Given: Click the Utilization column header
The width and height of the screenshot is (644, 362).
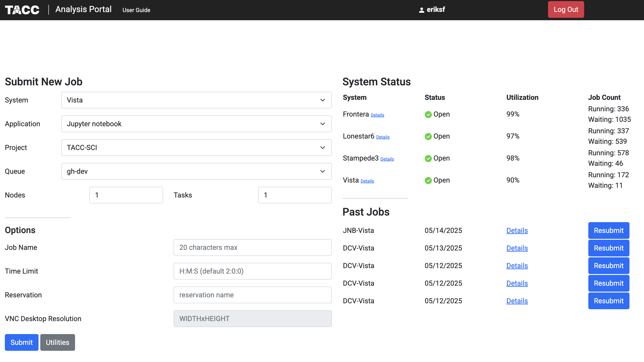Looking at the screenshot, I should (x=522, y=97).
